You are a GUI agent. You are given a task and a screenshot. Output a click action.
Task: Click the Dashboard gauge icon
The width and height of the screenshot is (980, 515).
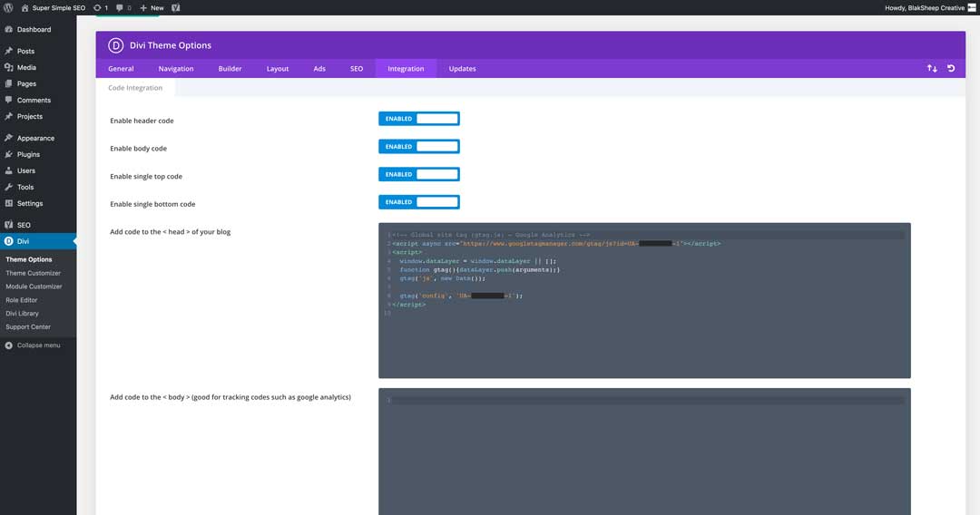(9, 29)
